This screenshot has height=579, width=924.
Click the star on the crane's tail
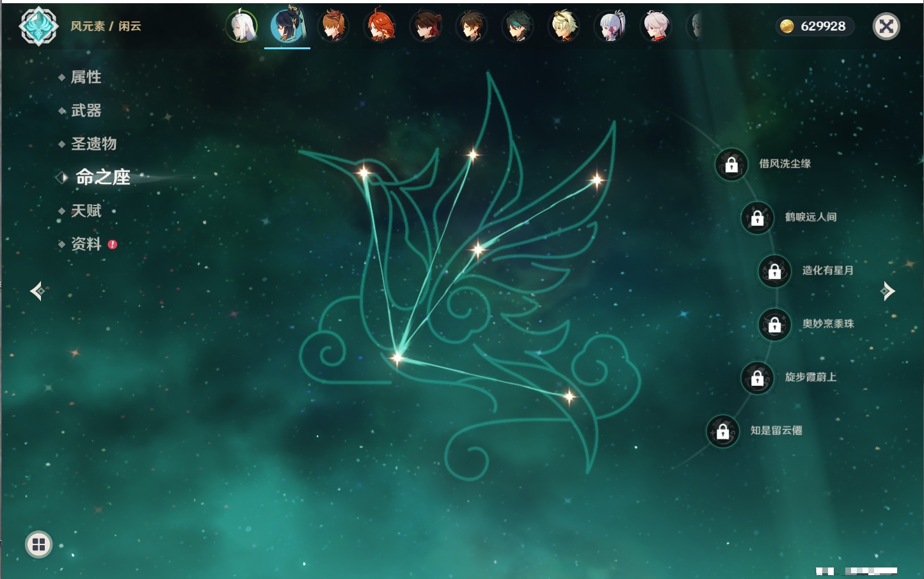pos(569,397)
